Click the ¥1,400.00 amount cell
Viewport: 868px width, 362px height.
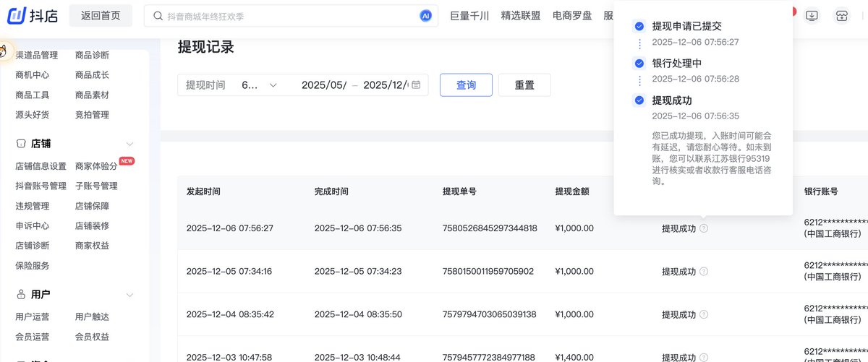(x=574, y=357)
